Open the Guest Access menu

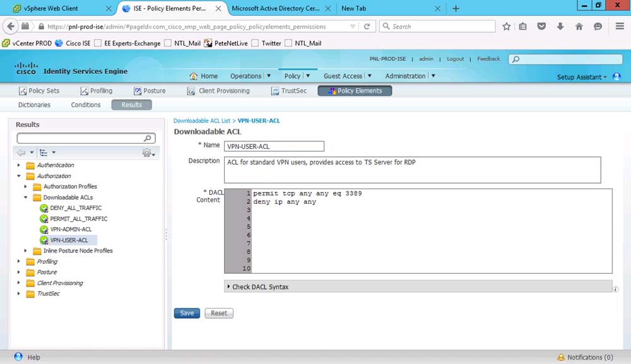pyautogui.click(x=343, y=76)
